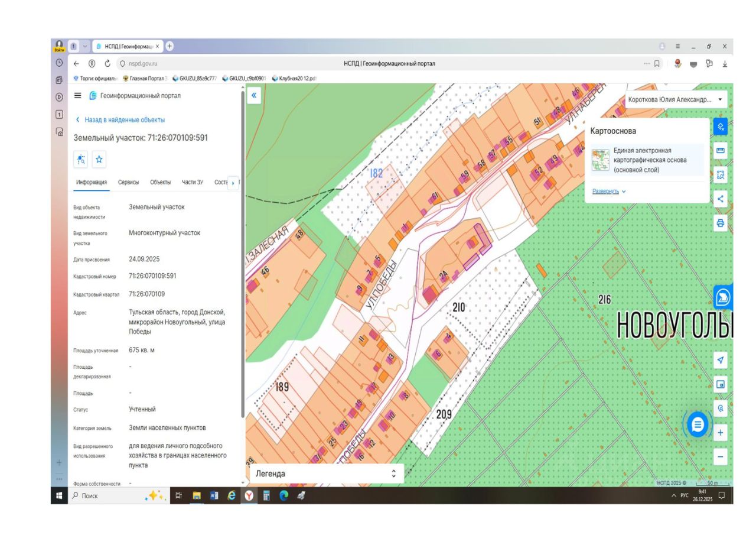Click the my location arrow icon
756x535 pixels.
720,360
